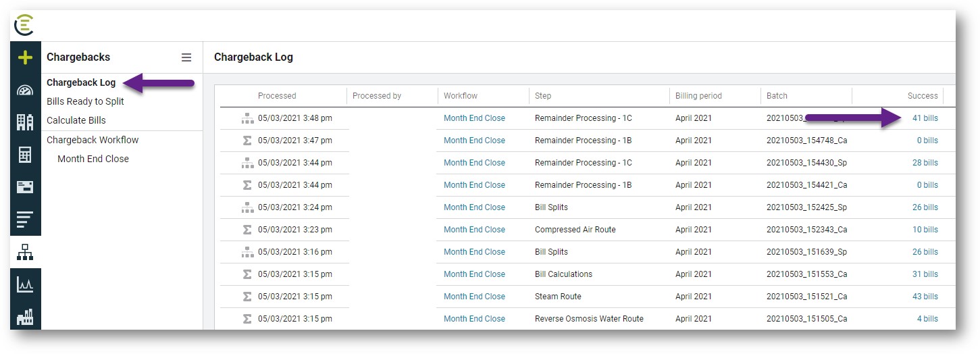This screenshot has width=980, height=354.
Task: Go to Calculate Bills
Action: pos(76,120)
